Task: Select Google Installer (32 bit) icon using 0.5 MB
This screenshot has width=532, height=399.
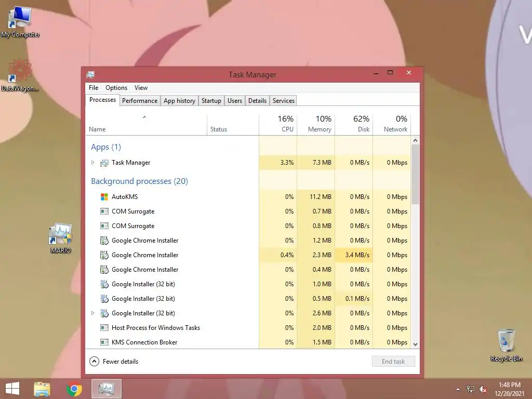Action: [104, 299]
